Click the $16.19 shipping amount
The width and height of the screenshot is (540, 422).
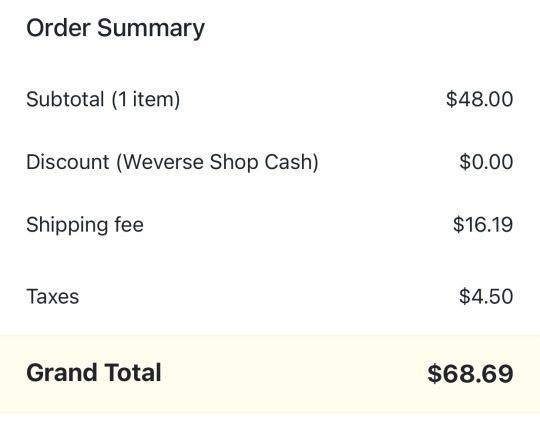click(483, 225)
